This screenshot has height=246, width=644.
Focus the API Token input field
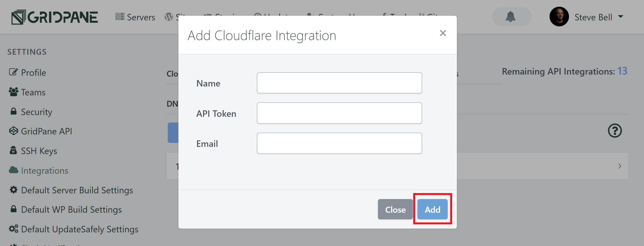pyautogui.click(x=339, y=113)
